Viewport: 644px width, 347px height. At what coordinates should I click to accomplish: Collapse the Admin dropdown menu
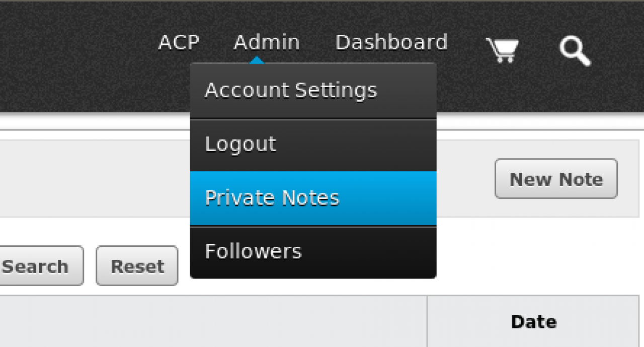(266, 43)
